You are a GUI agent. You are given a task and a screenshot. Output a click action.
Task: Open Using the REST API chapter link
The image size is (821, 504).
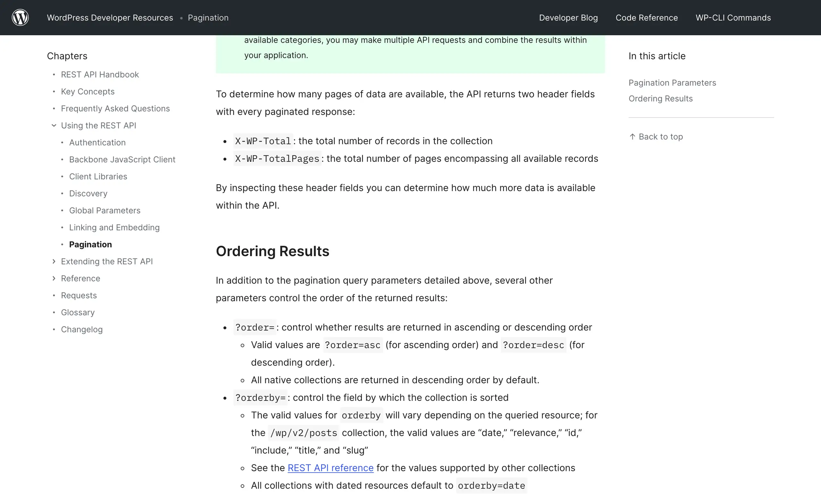(98, 125)
